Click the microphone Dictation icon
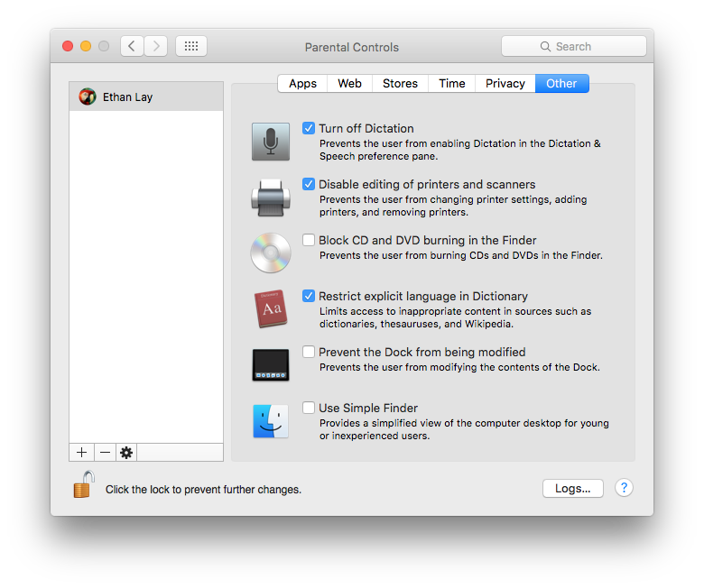 pos(270,142)
